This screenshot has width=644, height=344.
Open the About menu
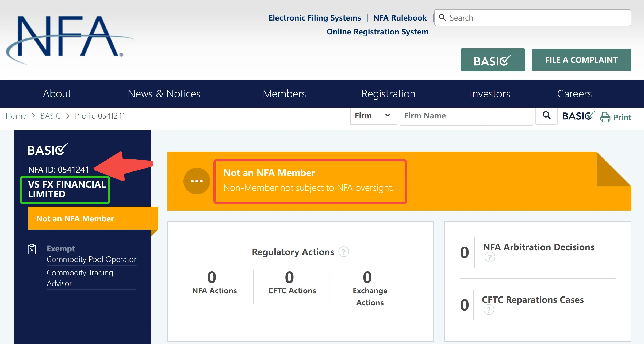57,94
